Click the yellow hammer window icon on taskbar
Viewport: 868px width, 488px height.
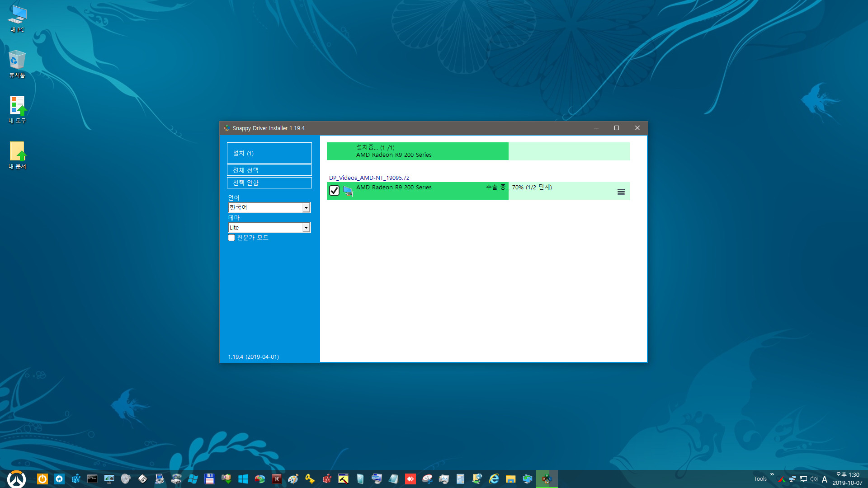click(x=343, y=479)
